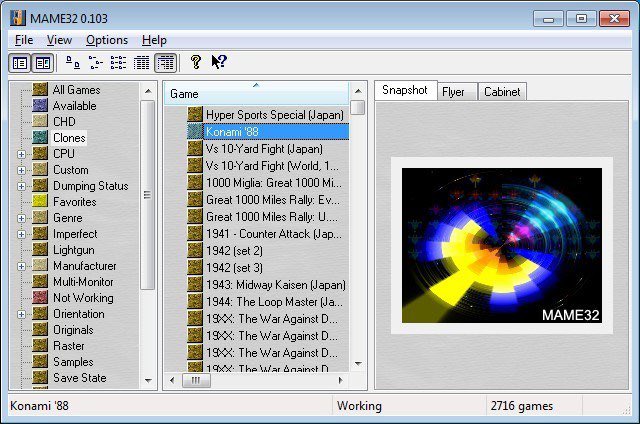Viewport: 640px width, 424px height.
Task: Click the Save State folder icon
Action: [x=40, y=377]
